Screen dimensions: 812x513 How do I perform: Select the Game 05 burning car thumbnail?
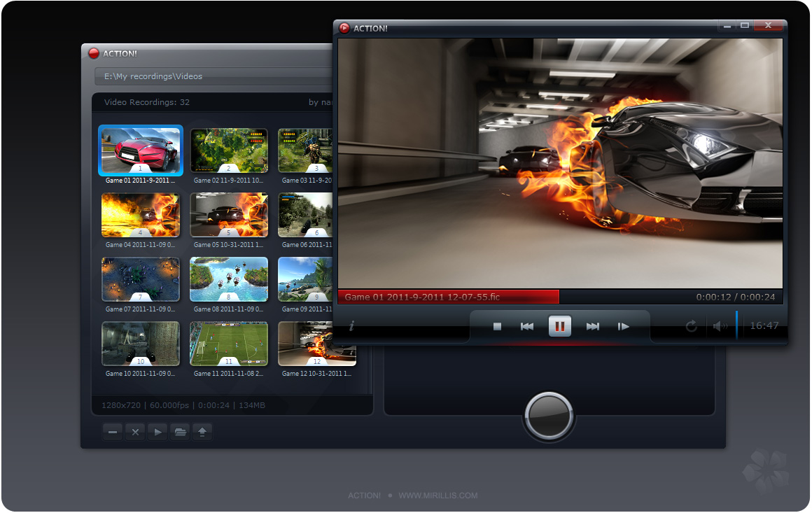point(229,215)
